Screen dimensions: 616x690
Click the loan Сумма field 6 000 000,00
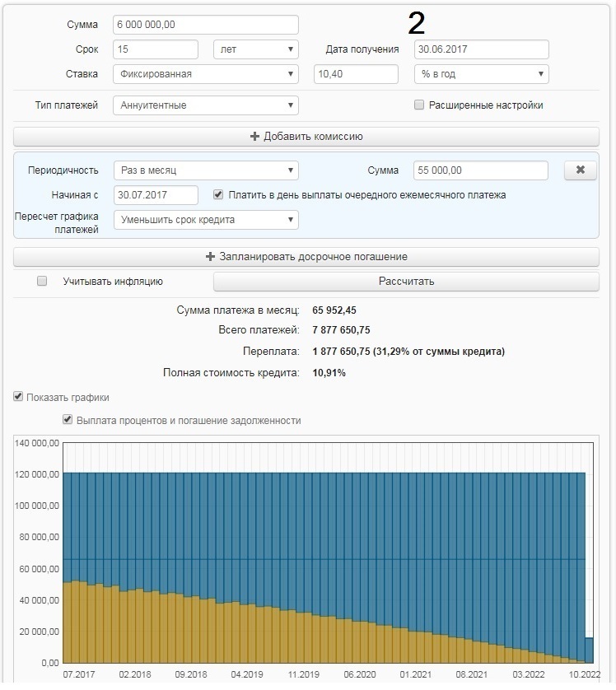coord(205,25)
